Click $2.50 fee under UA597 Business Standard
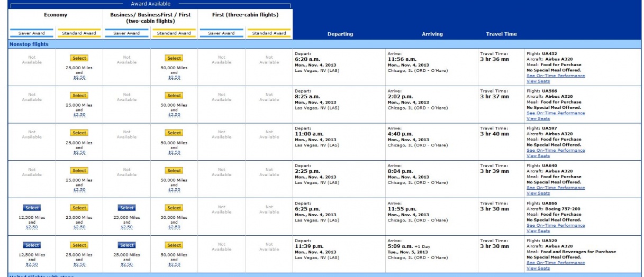Image resolution: width=644 pixels, height=277 pixels. coord(174,152)
